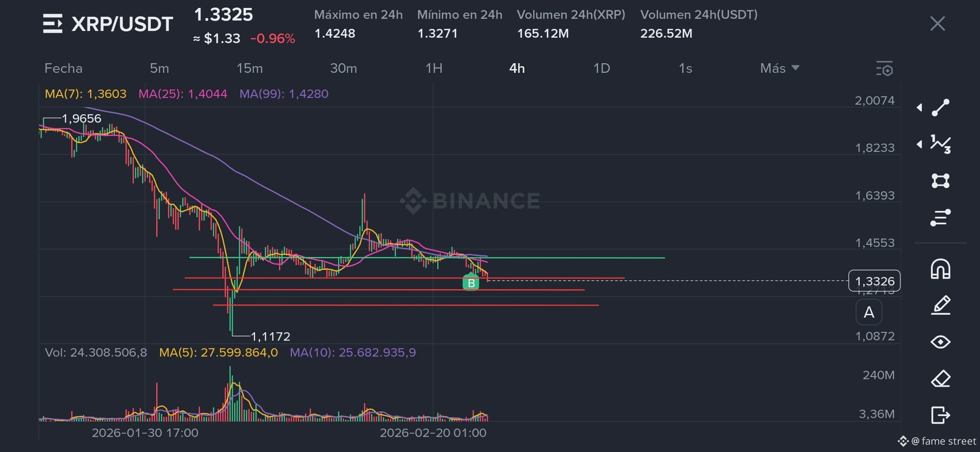Toggle the A auto-scale button
Screen dimensions: 980x452
(869, 312)
